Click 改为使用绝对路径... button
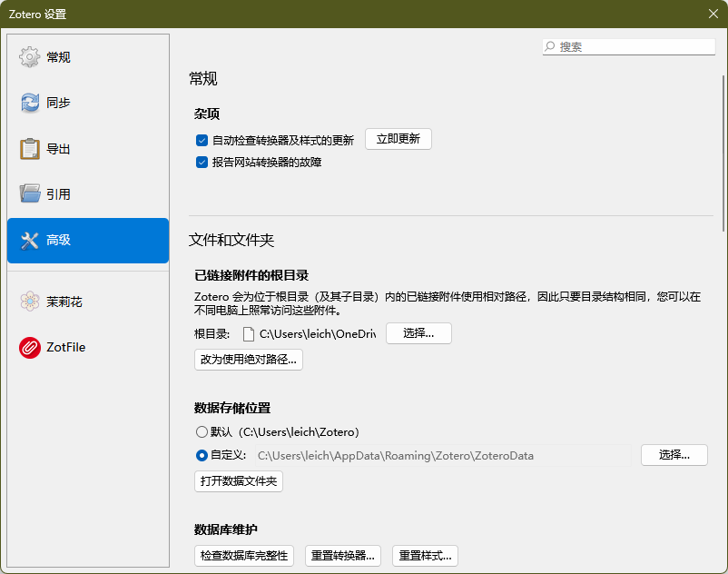 tap(249, 360)
